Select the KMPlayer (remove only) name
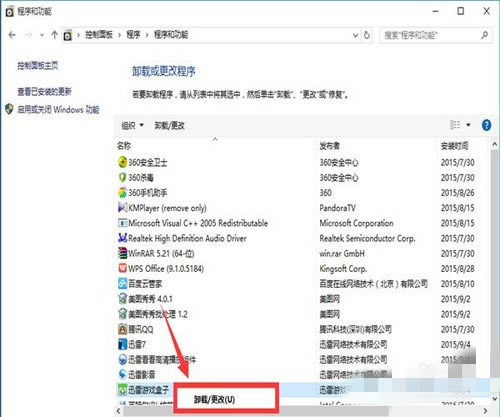The width and height of the screenshot is (500, 417). [167, 208]
